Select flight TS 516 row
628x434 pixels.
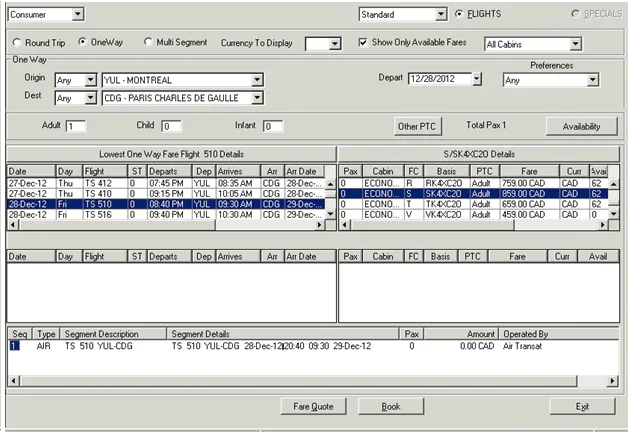[x=166, y=215]
